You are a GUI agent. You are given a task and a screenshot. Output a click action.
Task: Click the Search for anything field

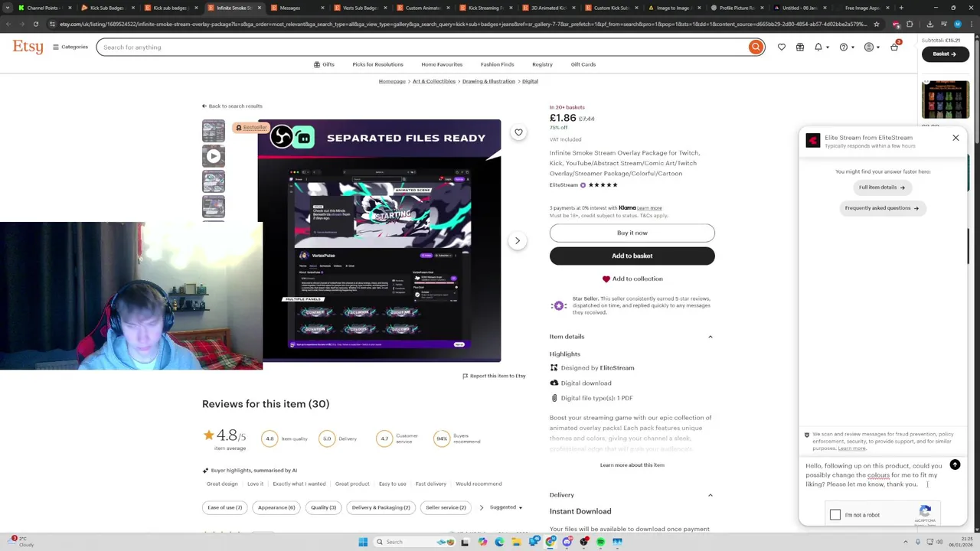tap(421, 47)
